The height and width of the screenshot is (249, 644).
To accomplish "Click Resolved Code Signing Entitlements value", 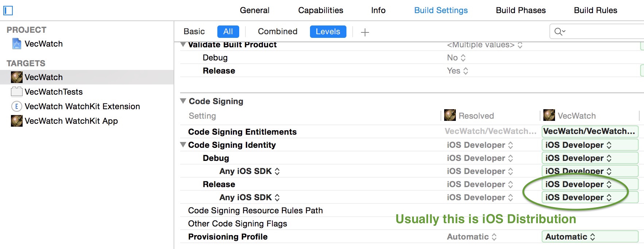I will [490, 131].
